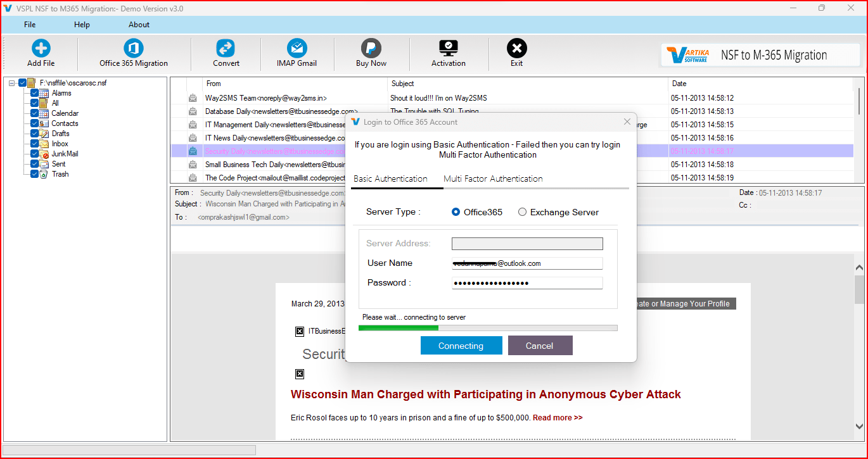Viewport: 868px width, 459px height.
Task: Click mail icon of Database Daily row
Action: (x=193, y=111)
